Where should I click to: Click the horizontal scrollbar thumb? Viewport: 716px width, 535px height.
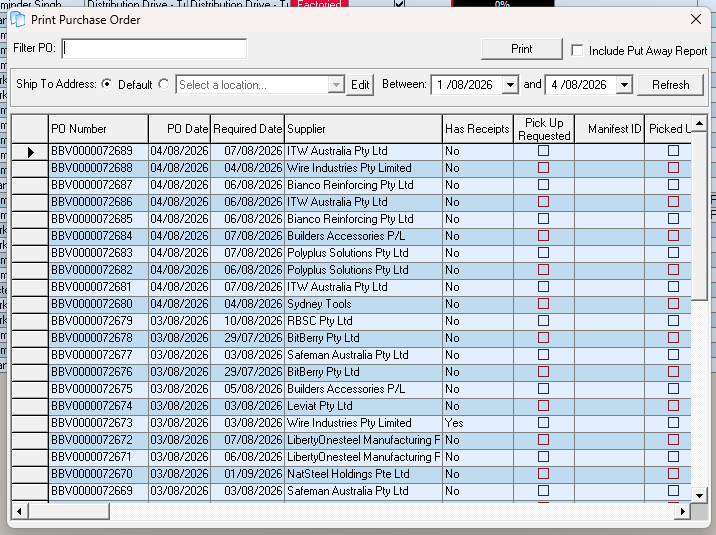pos(69,511)
